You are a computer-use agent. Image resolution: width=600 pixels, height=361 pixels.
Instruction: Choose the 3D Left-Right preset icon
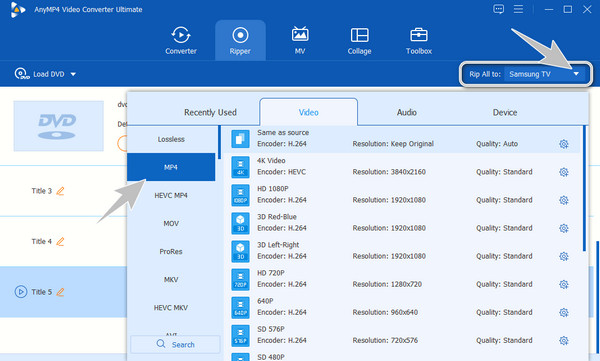tap(240, 251)
